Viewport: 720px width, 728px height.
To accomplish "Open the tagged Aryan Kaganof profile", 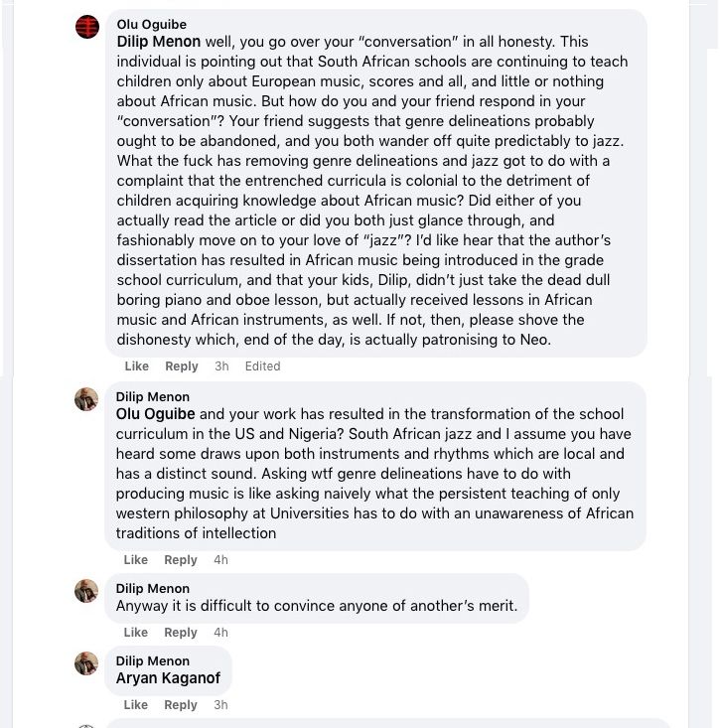I will tap(168, 678).
